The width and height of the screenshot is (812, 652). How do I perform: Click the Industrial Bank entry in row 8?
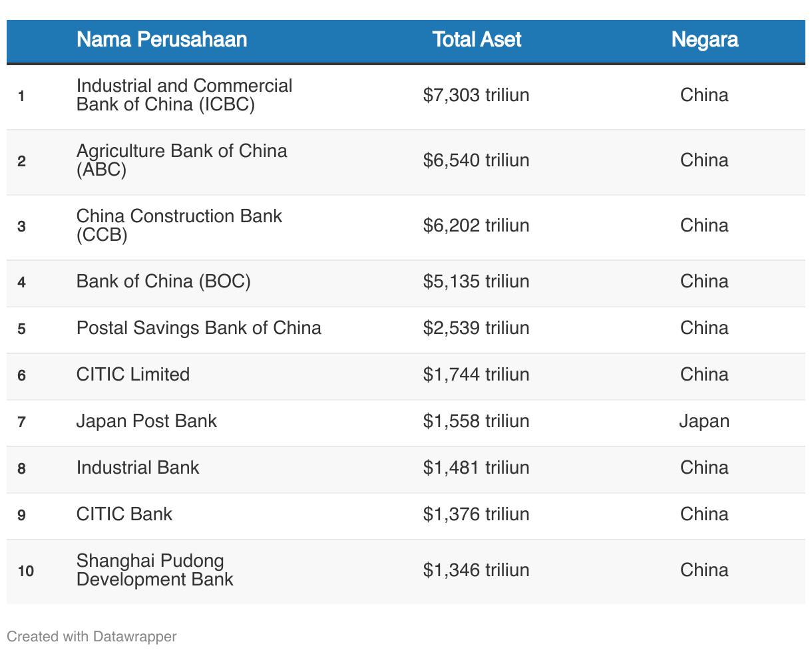click(x=138, y=468)
